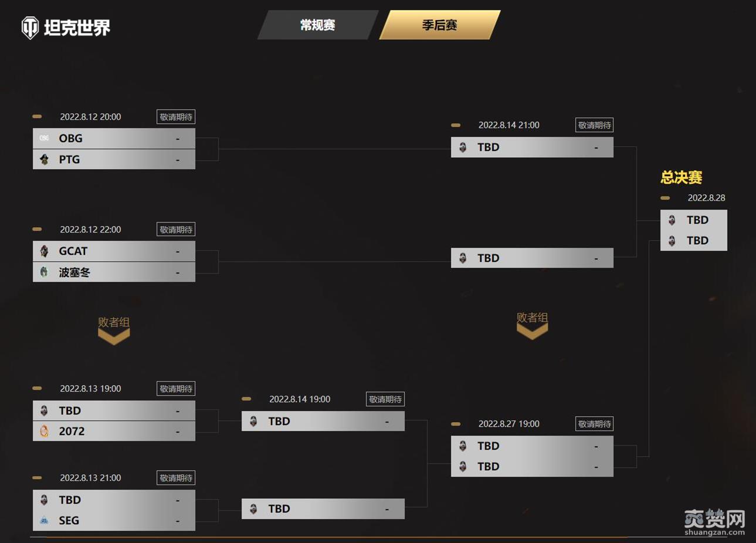Expand the left 败者组 chevron
The height and width of the screenshot is (543, 756).
tap(114, 336)
